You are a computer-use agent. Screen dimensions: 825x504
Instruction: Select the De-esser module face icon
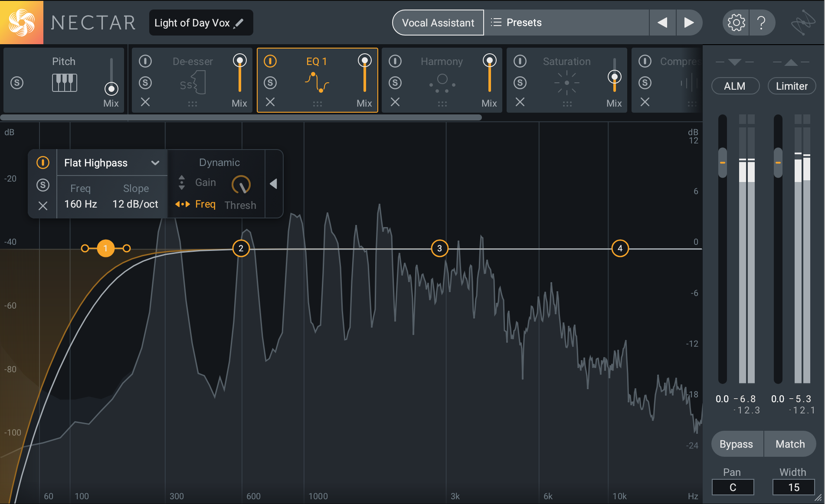[x=193, y=83]
